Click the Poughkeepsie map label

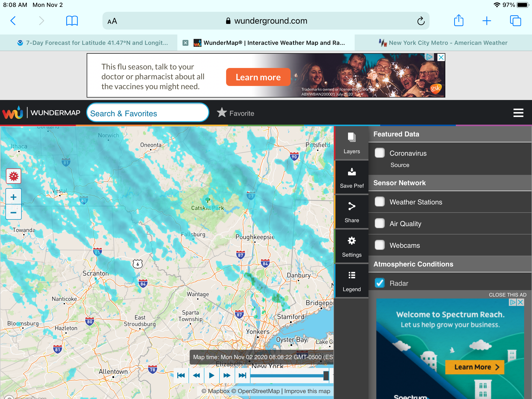255,237
